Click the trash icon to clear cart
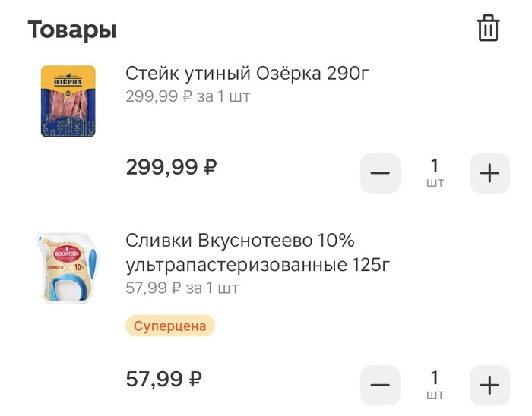Screen dimensions: 532x416 [488, 29]
